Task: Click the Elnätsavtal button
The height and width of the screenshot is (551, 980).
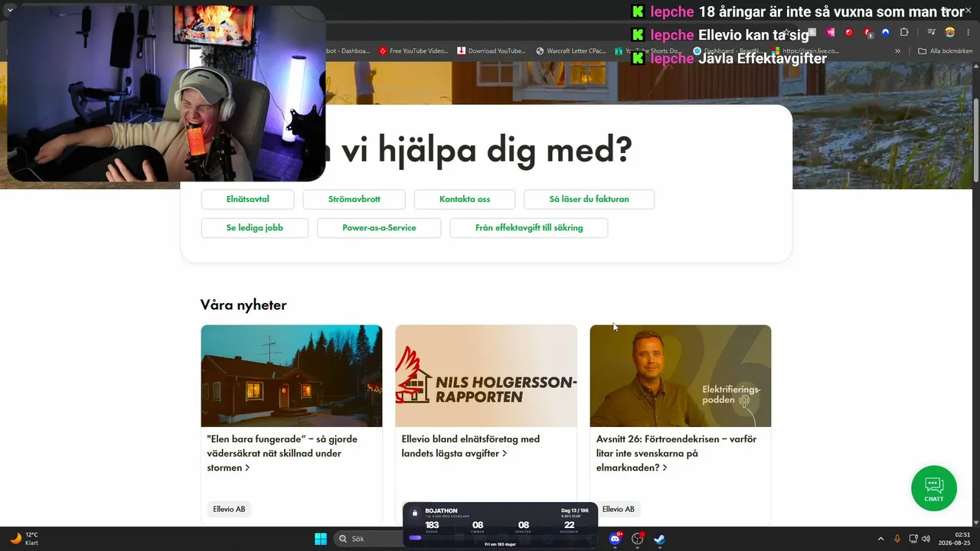Action: 248,199
